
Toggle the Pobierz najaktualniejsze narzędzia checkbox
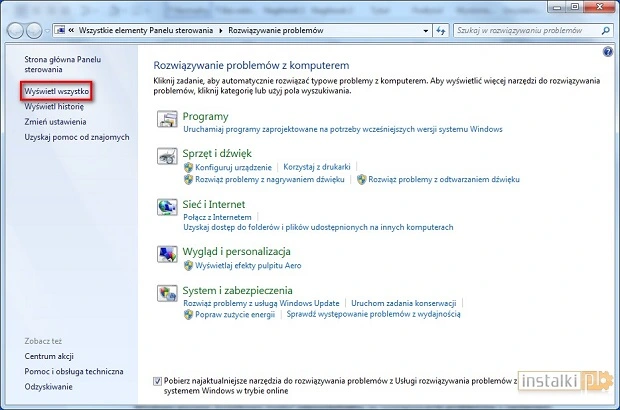159,381
